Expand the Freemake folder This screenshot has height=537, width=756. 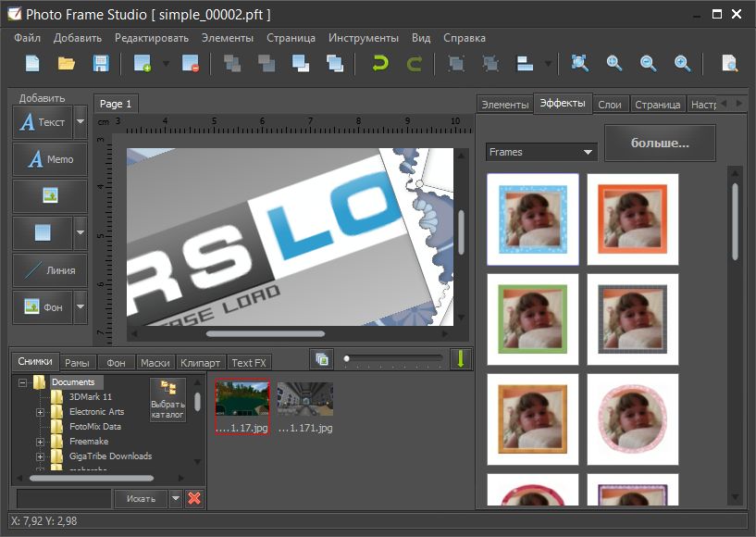(x=40, y=442)
